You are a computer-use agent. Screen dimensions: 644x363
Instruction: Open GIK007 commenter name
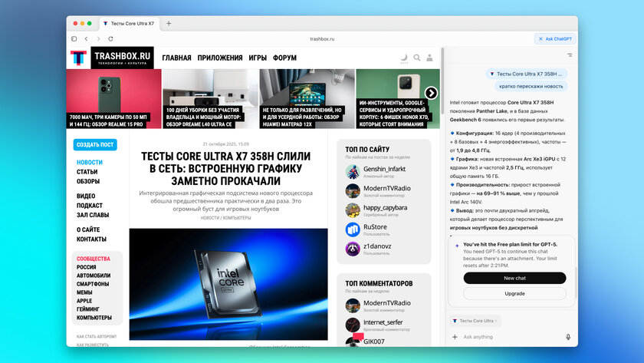click(374, 342)
